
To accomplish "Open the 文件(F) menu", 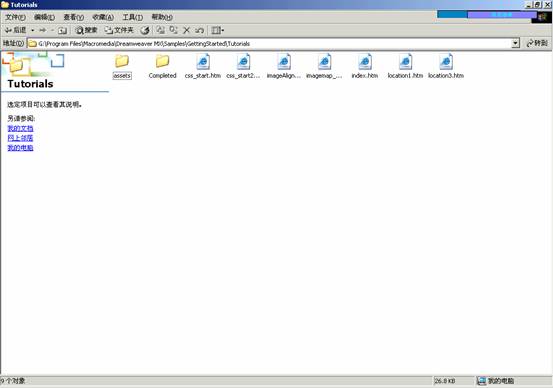I will pyautogui.click(x=15, y=17).
